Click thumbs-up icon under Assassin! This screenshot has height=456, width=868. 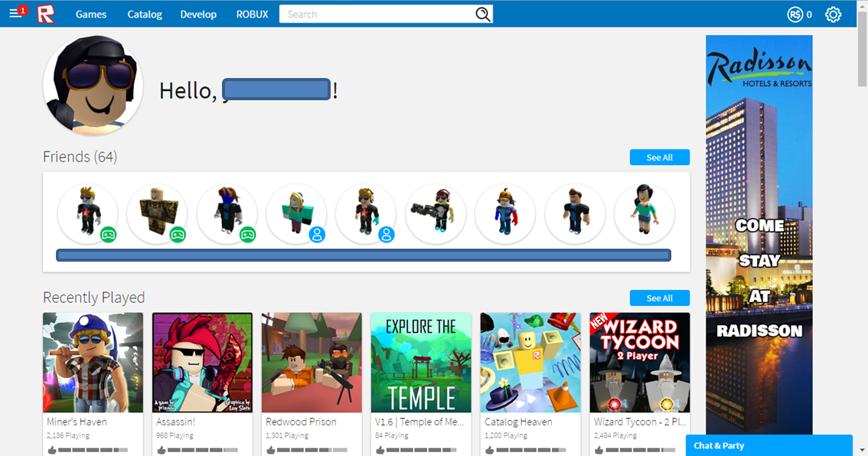tap(161, 450)
